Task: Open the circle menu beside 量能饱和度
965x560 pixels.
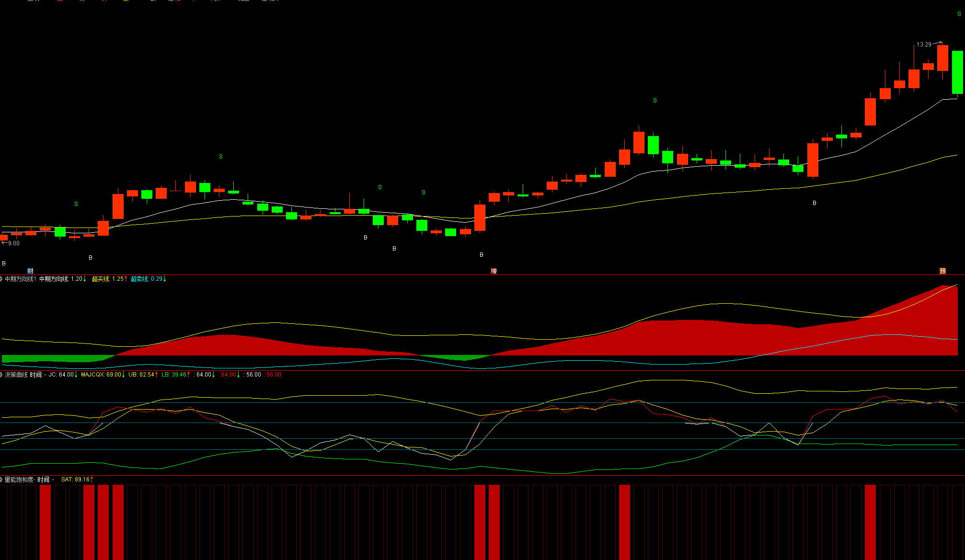Action: (1, 480)
